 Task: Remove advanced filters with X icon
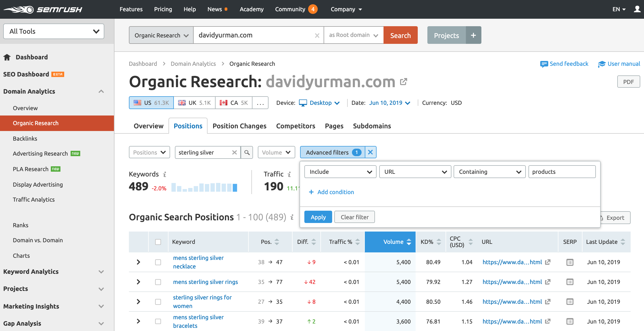(x=370, y=152)
